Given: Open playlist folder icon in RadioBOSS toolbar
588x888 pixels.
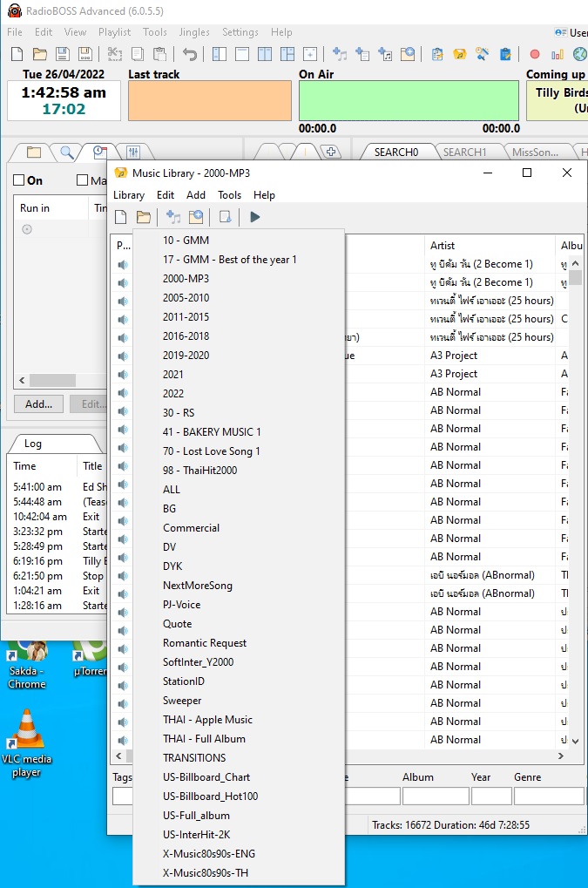Looking at the screenshot, I should pos(39,54).
